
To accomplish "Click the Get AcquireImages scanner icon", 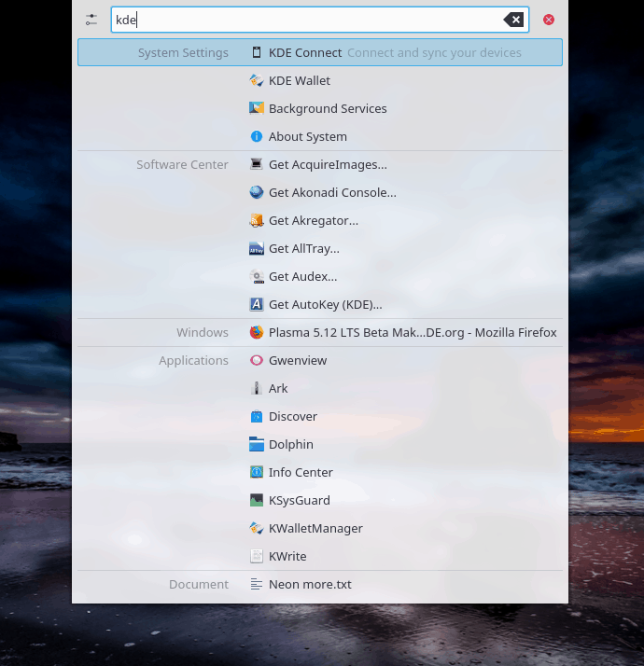I will click(x=257, y=164).
